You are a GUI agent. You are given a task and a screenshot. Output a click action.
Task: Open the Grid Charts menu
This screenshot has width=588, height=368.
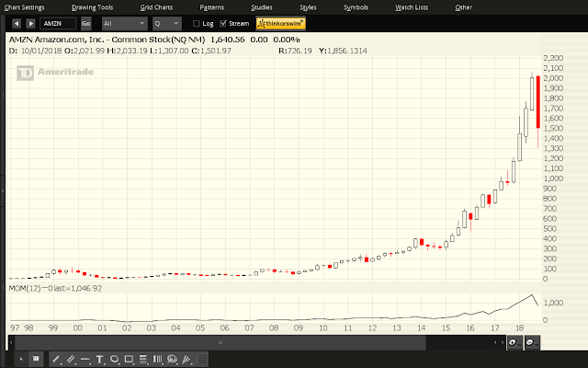coord(156,7)
